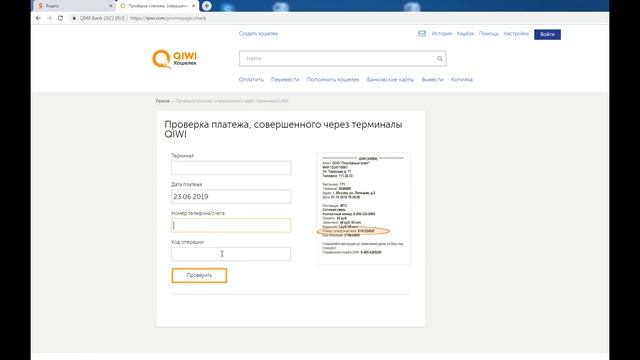Select the Проверка платежа browser tab
The height and width of the screenshot is (360, 640).
tap(157, 6)
